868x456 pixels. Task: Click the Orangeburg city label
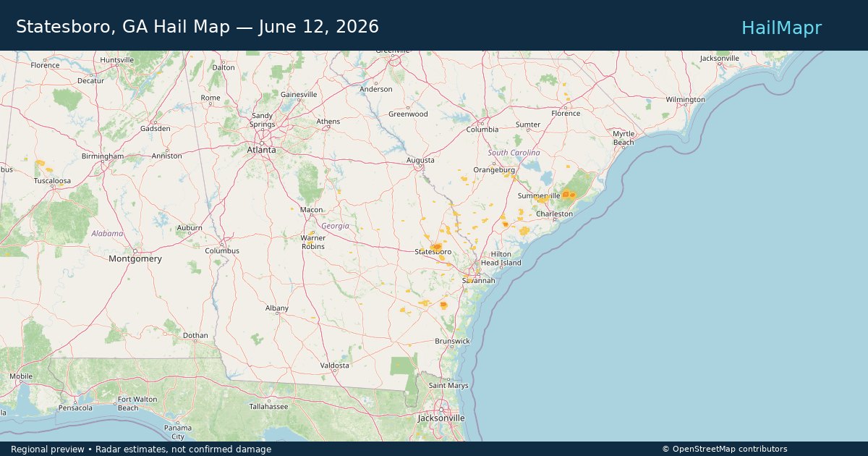pyautogui.click(x=493, y=169)
